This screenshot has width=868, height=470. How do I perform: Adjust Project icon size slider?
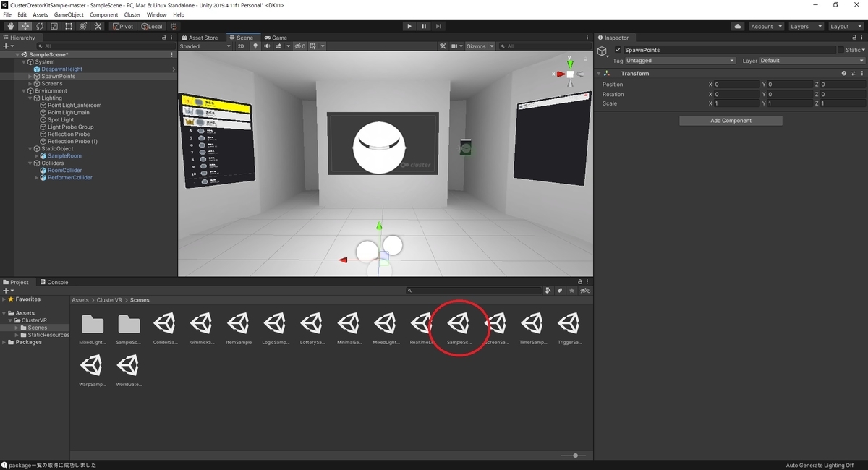pyautogui.click(x=575, y=456)
